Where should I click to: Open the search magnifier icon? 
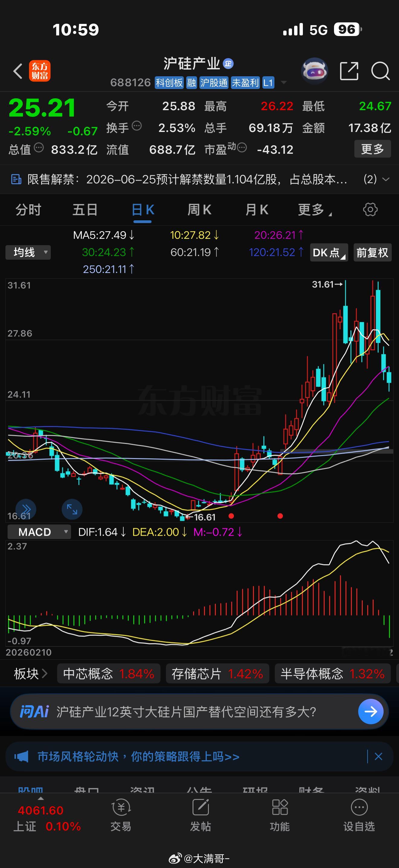click(x=381, y=71)
